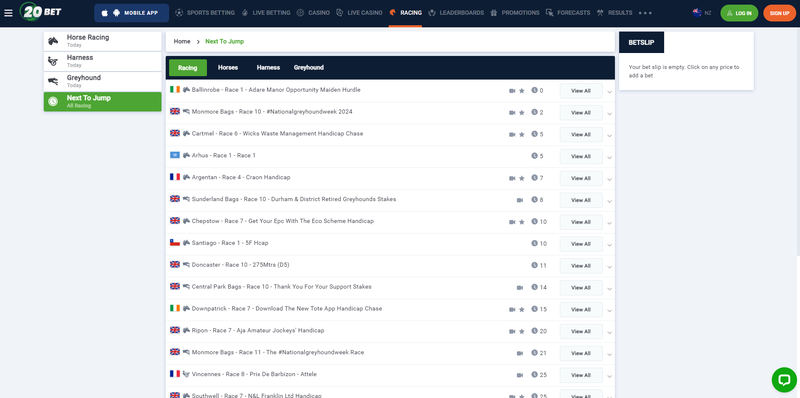Click the Log In button
The image size is (800, 398).
[739, 13]
